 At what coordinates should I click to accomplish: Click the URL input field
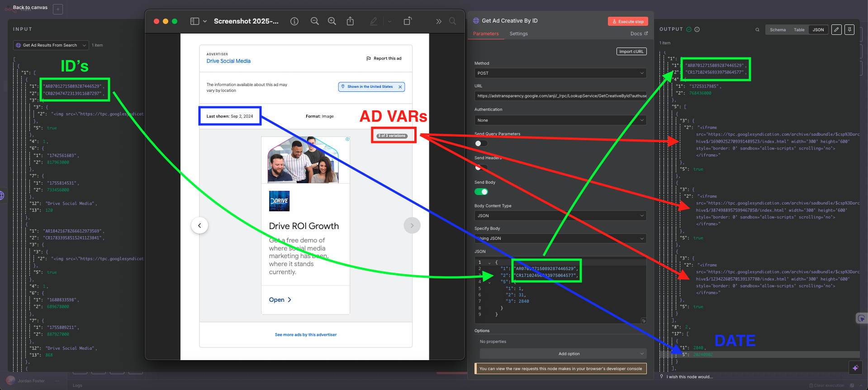[x=560, y=96]
